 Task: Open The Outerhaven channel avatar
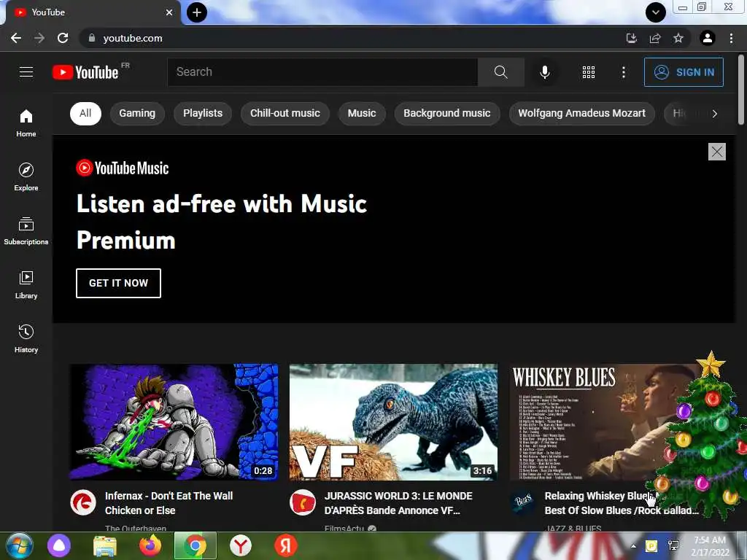click(x=83, y=502)
